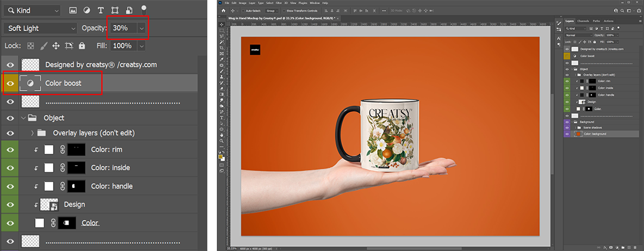644x251 pixels.
Task: Hide 'Color: rim' layer in enlarged panel
Action: (10, 150)
